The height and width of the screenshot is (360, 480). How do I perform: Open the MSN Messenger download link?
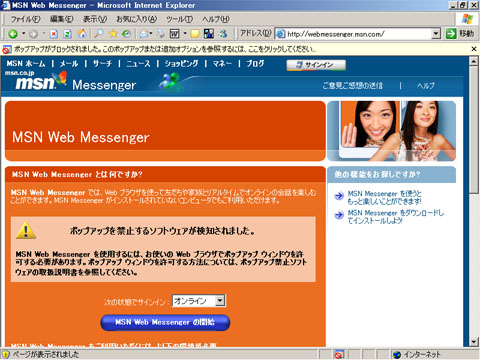(x=395, y=217)
